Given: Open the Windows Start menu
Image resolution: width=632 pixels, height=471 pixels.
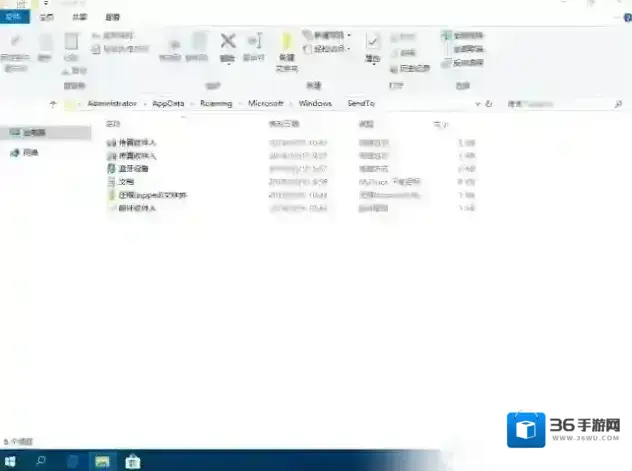Looking at the screenshot, I should click(10, 461).
